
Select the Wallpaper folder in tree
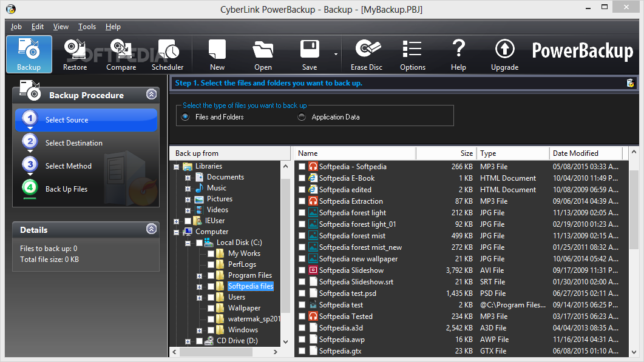pyautogui.click(x=245, y=308)
